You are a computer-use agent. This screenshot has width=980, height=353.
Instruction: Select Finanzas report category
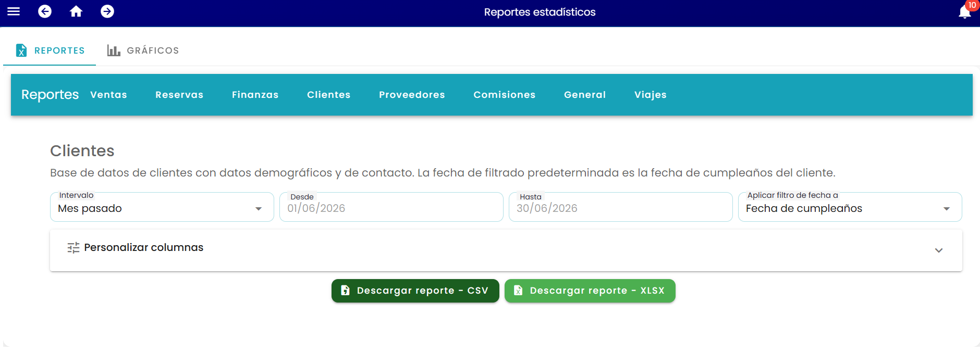[x=255, y=95]
